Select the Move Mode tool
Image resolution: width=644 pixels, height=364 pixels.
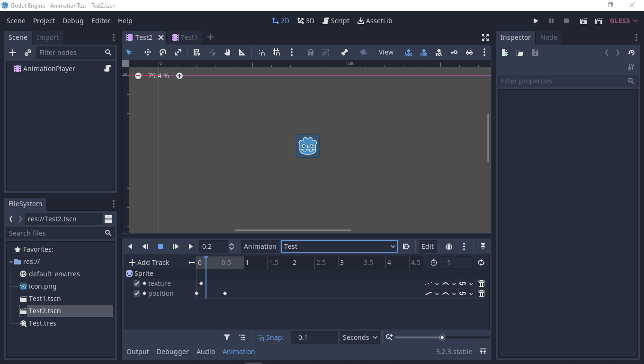(x=148, y=52)
